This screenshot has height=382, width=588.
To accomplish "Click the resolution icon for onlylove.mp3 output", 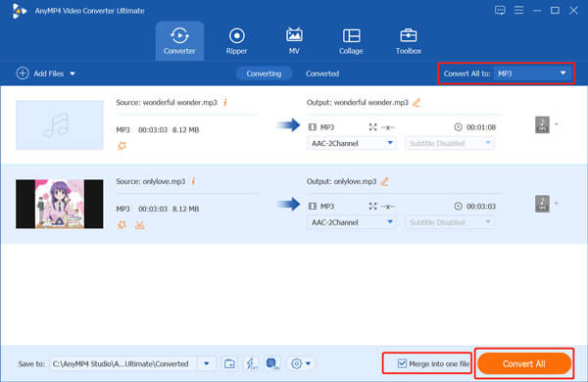I will [x=372, y=207].
